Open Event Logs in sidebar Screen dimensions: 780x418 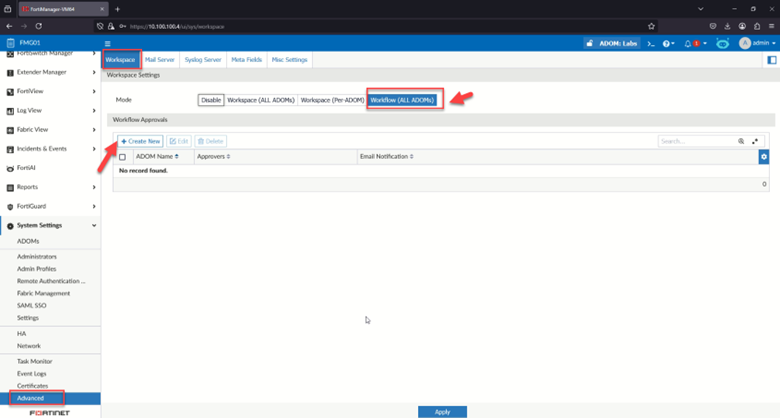(31, 374)
